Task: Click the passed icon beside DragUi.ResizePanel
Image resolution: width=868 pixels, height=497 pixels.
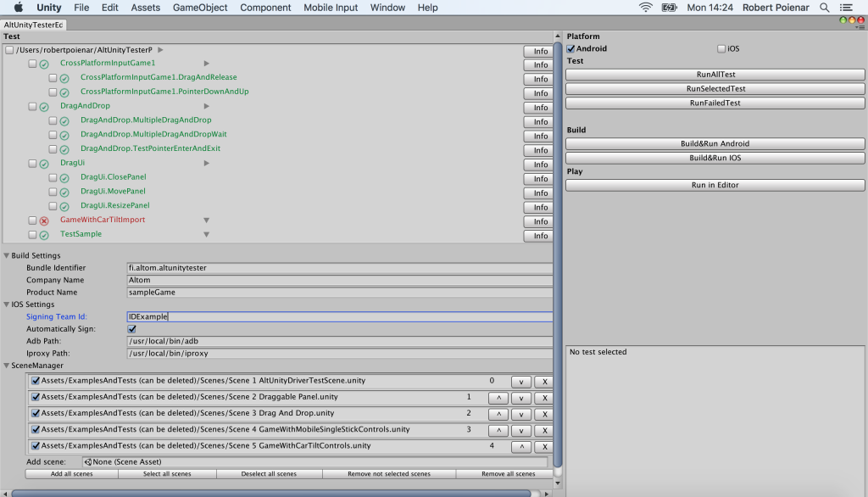Action: pos(64,206)
